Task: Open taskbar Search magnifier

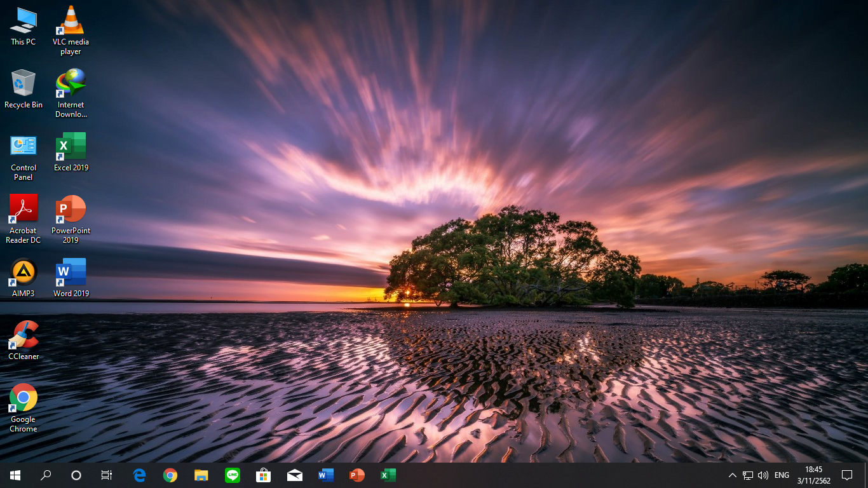Action: (x=46, y=475)
